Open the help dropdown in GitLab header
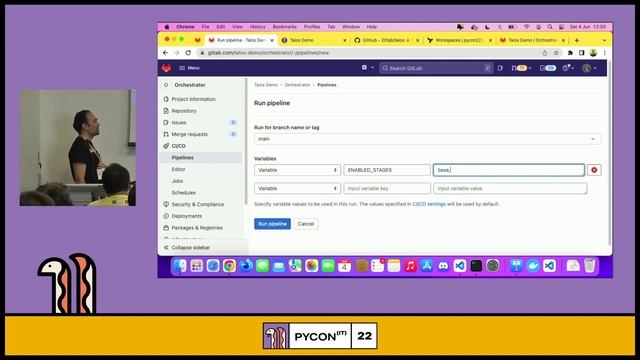The height and width of the screenshot is (360, 640). coord(568,68)
